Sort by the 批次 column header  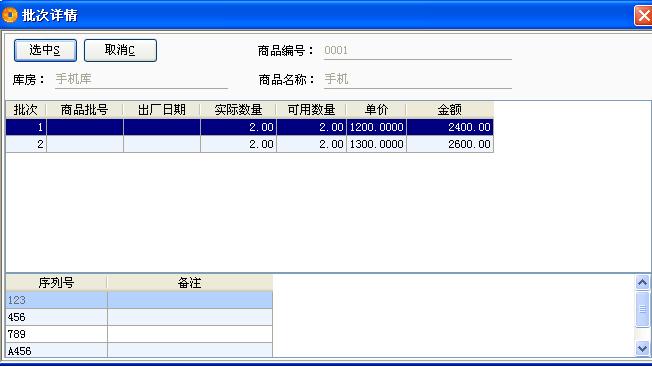tap(26, 110)
